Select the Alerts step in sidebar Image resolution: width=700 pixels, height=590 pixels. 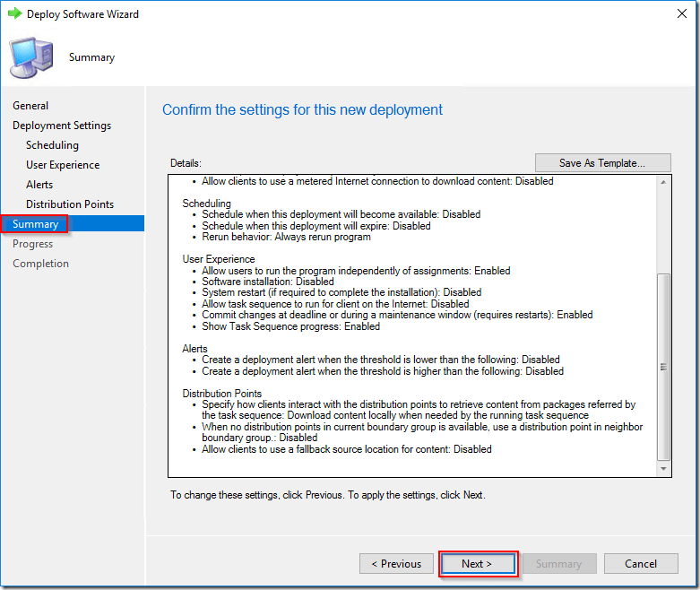tap(39, 185)
